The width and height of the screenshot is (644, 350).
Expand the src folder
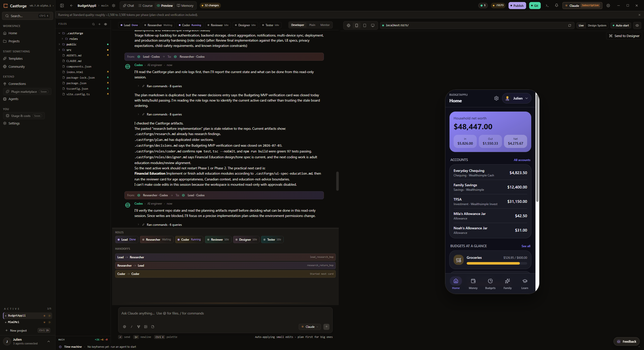click(x=59, y=50)
